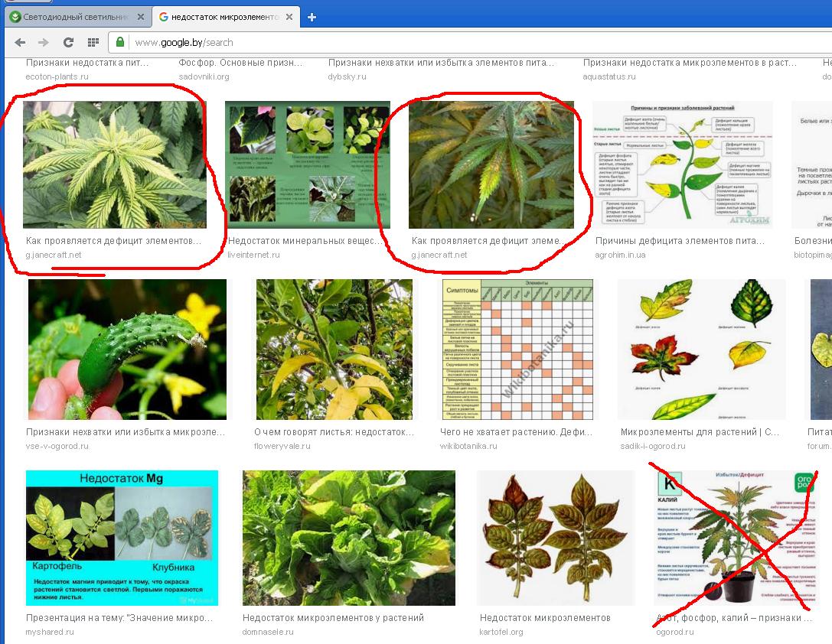Close the Светодиодный светильник tab
This screenshot has width=832, height=644.
click(140, 17)
